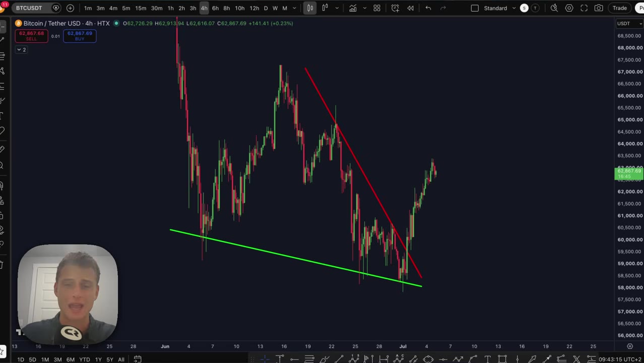Switch to the 6M date range
644x363 pixels.
point(71,359)
